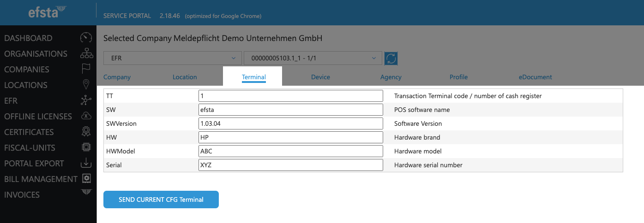Click the Offline Licenses cloud icon
The height and width of the screenshot is (223, 644).
(86, 116)
